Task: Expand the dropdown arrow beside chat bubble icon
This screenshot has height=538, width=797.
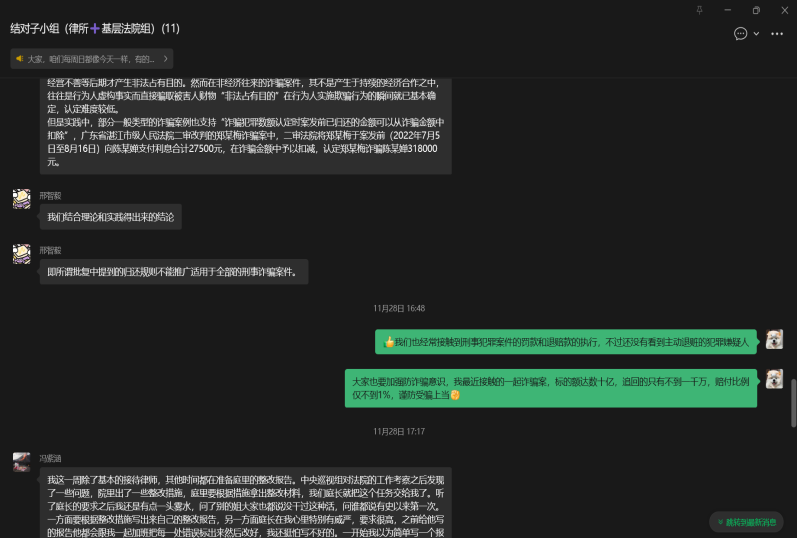Action: click(x=756, y=33)
